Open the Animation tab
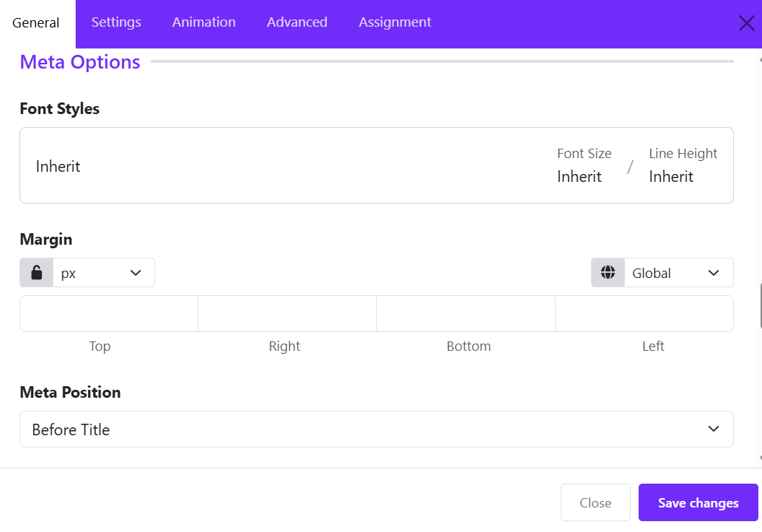Screen dimensions: 762x532 pyautogui.click(x=204, y=22)
